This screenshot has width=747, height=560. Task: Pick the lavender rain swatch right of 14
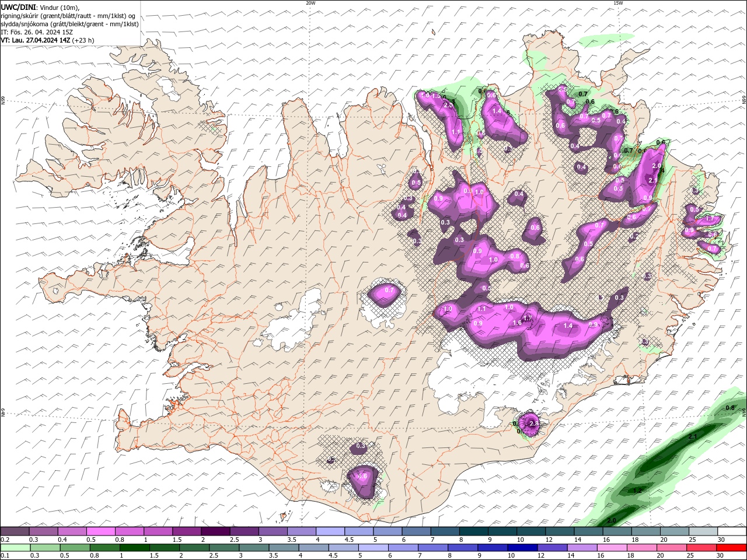click(582, 548)
